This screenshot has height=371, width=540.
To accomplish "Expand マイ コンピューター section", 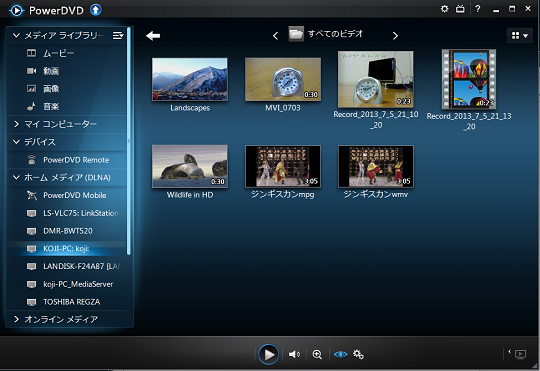I will [16, 124].
